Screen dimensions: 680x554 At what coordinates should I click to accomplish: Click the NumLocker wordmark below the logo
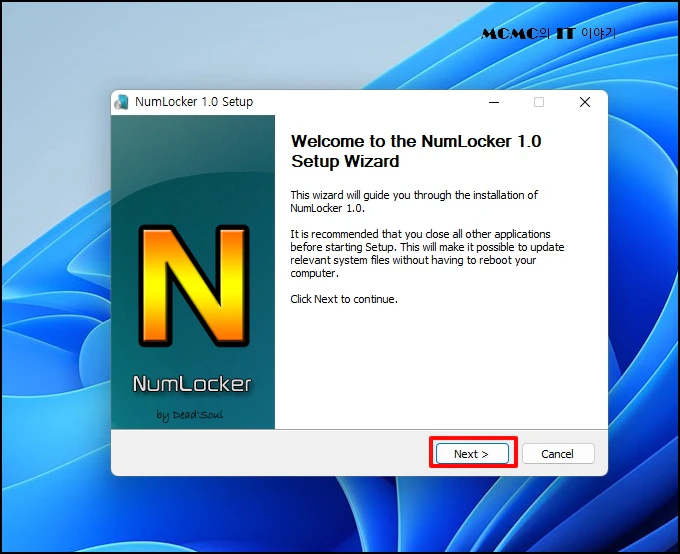(192, 384)
